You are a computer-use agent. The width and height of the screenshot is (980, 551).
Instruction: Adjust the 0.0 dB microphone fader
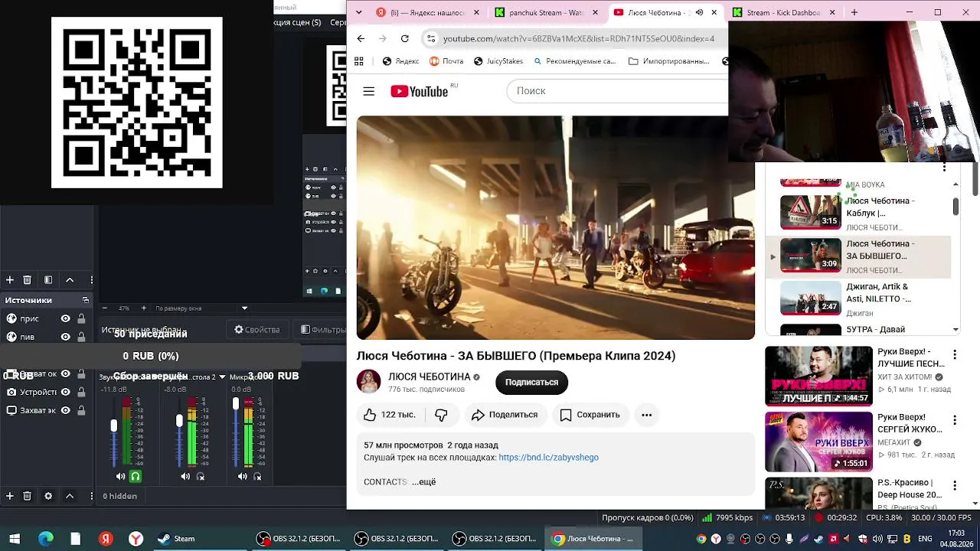pos(236,403)
